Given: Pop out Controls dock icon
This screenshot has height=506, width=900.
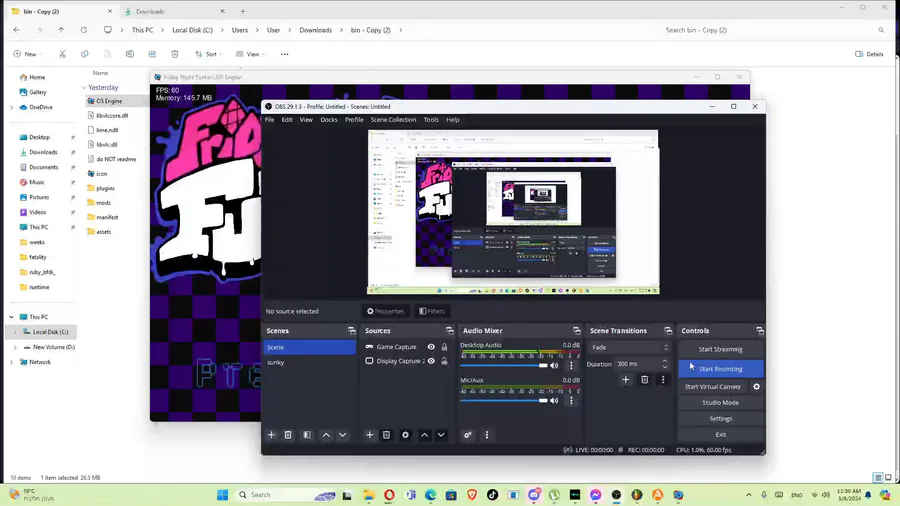Looking at the screenshot, I should coord(760,330).
